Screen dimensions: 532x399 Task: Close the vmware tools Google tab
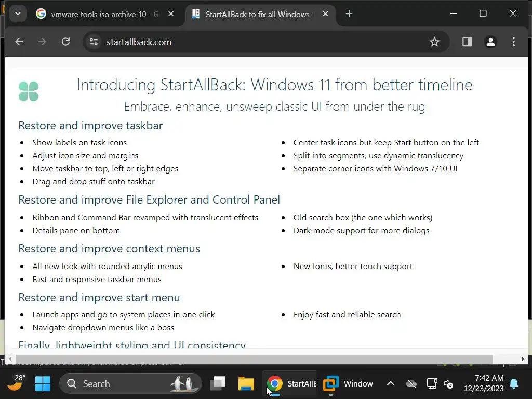[x=171, y=14]
